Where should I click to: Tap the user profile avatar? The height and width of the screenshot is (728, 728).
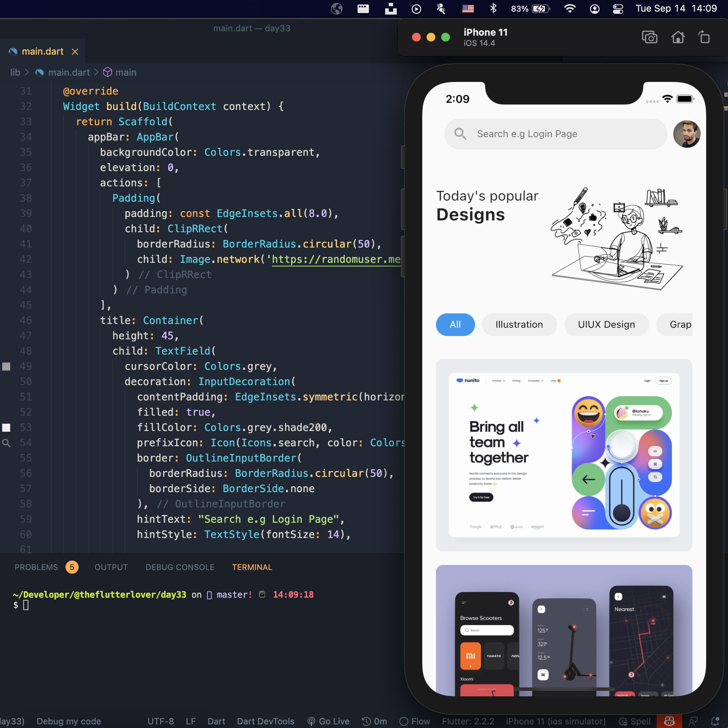(x=687, y=134)
